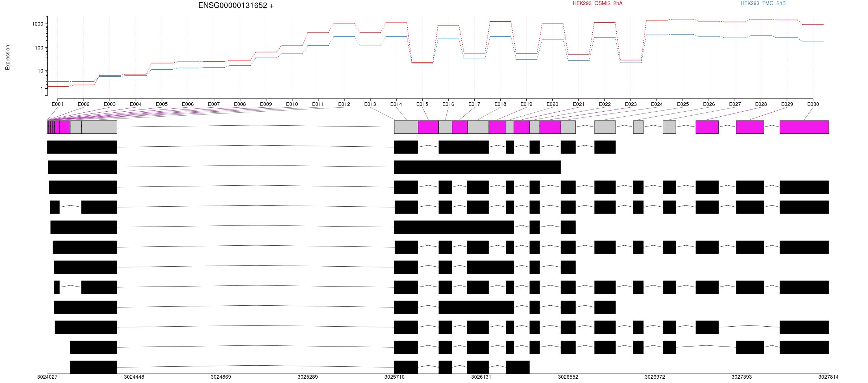Click the last magenta exon bin in gene model
Screen dimensions: 868x383
click(804, 127)
